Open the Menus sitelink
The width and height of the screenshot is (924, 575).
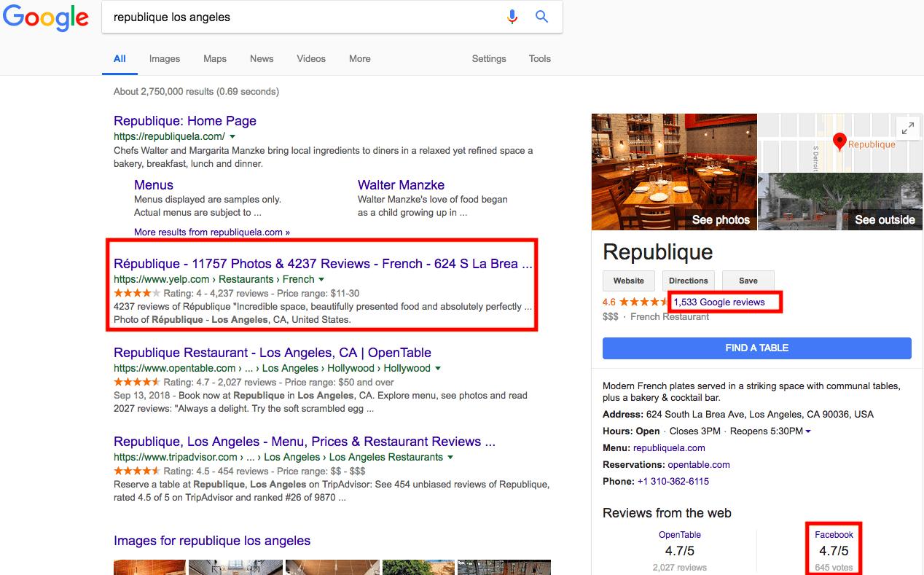click(154, 185)
